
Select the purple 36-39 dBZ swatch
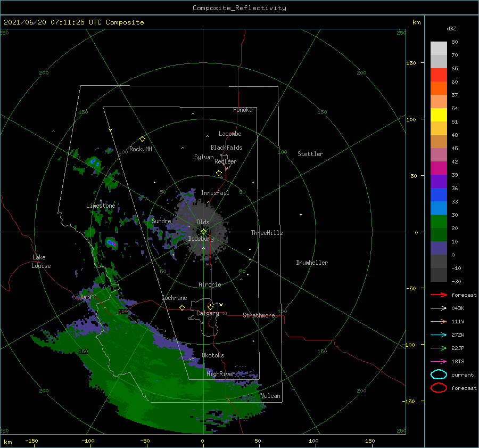pos(439,181)
